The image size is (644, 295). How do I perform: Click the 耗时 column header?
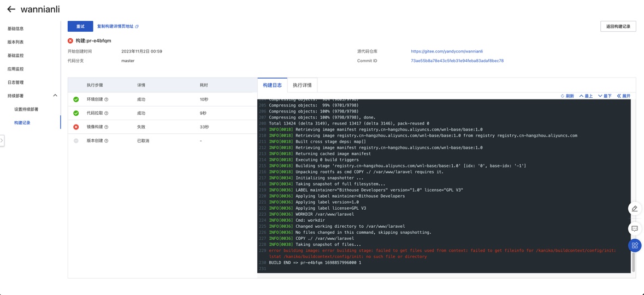click(x=204, y=85)
